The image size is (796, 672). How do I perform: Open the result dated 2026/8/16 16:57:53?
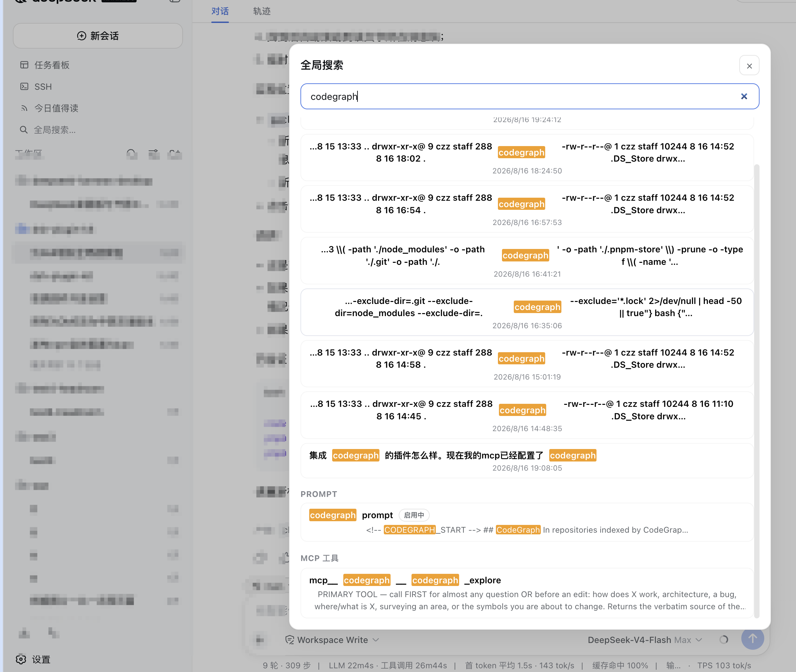527,209
